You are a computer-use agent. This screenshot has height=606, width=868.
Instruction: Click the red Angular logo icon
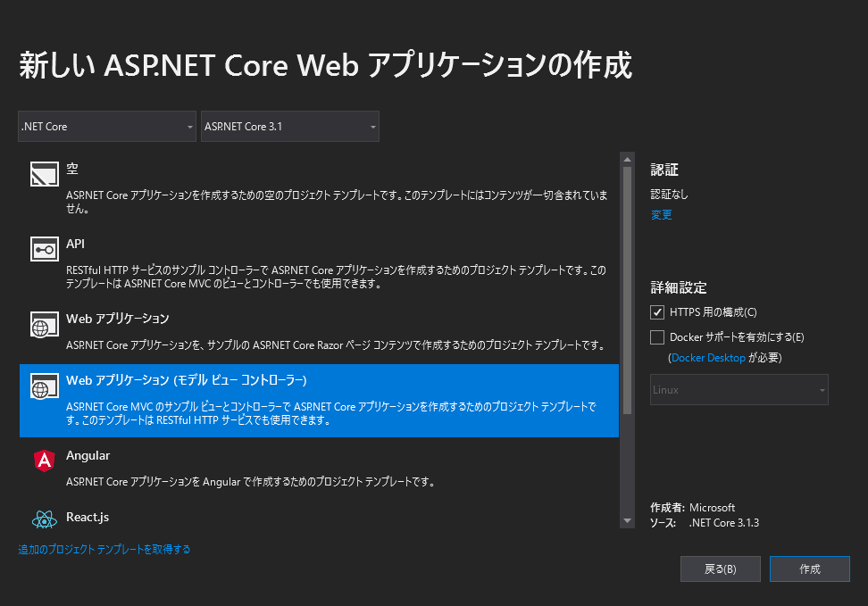pyautogui.click(x=45, y=461)
